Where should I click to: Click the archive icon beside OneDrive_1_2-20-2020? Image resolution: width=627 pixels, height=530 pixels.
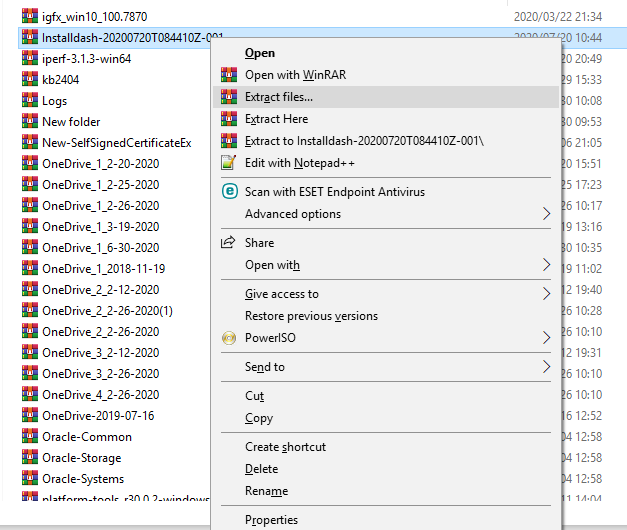coord(30,163)
